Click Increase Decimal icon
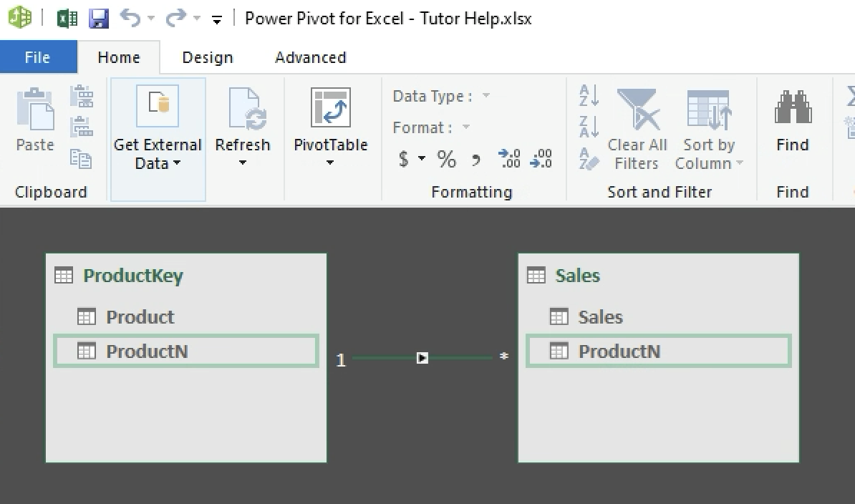Image resolution: width=855 pixels, height=504 pixels. click(x=508, y=158)
